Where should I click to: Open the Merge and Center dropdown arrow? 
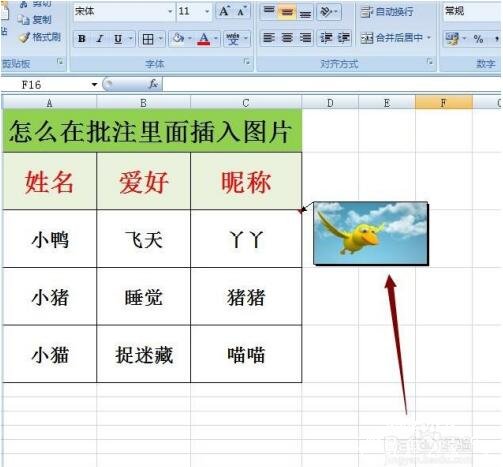(429, 38)
